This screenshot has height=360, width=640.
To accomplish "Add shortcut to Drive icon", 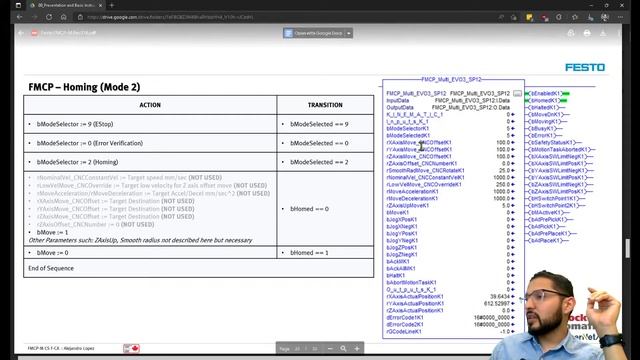I will pos(571,33).
